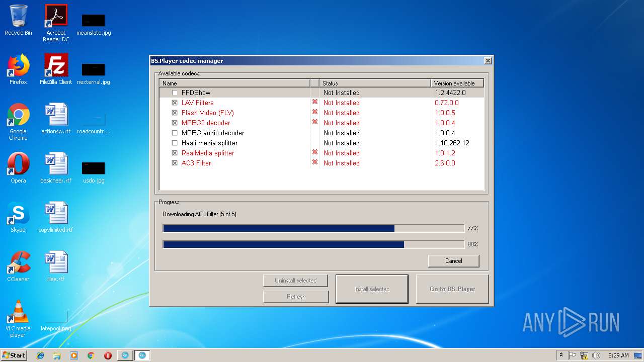Open media player taskbar icon

(74, 355)
